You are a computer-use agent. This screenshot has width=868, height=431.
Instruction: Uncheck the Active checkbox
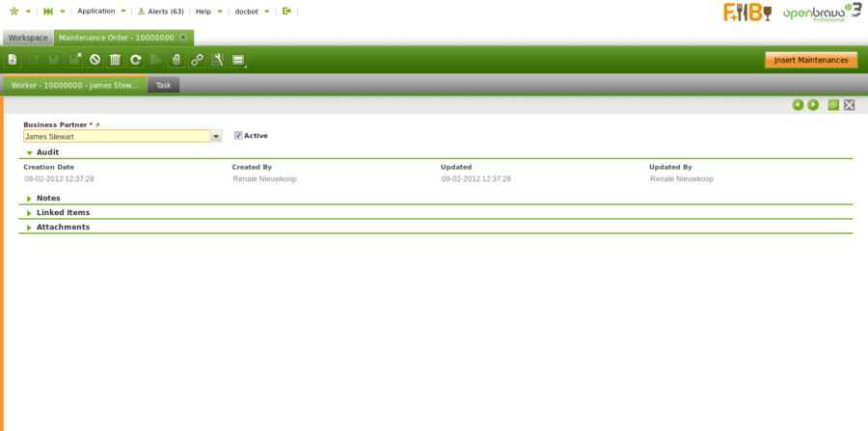tap(238, 136)
